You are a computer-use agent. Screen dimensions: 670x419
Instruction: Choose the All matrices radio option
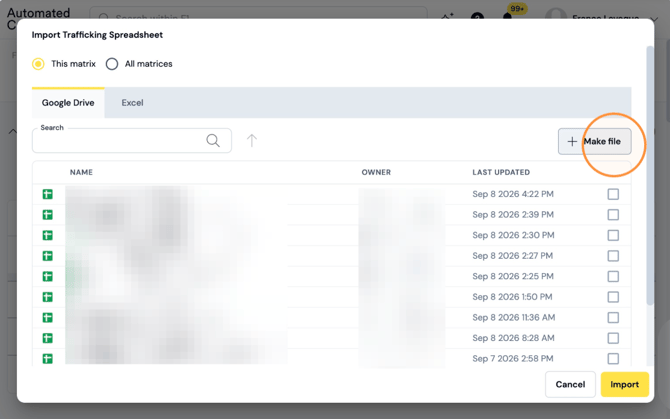click(112, 64)
